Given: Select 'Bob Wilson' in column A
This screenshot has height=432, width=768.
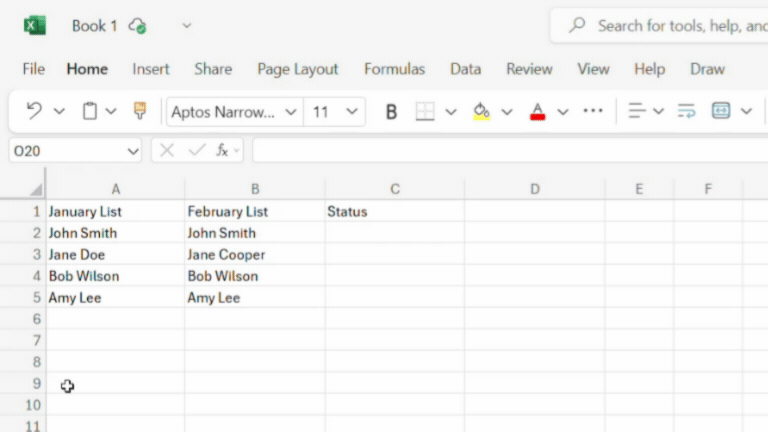Looking at the screenshot, I should 116,276.
